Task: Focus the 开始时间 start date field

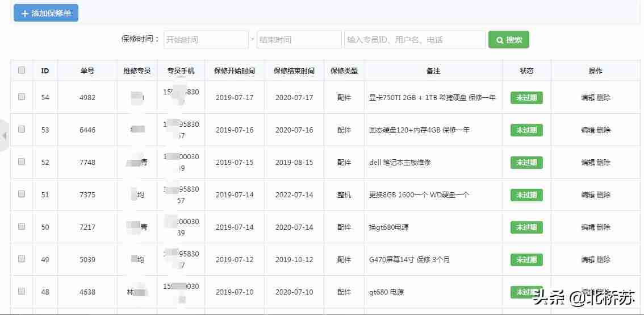Action: pyautogui.click(x=206, y=39)
